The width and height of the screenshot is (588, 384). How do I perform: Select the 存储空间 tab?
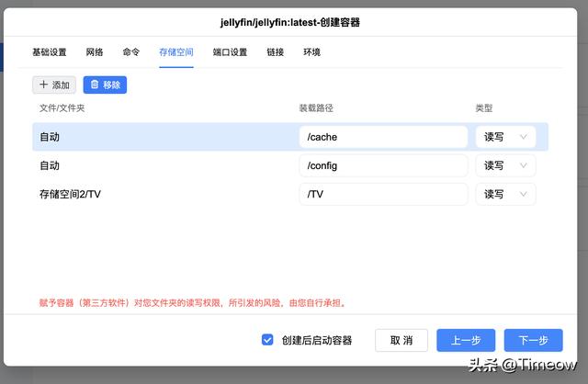tap(176, 52)
